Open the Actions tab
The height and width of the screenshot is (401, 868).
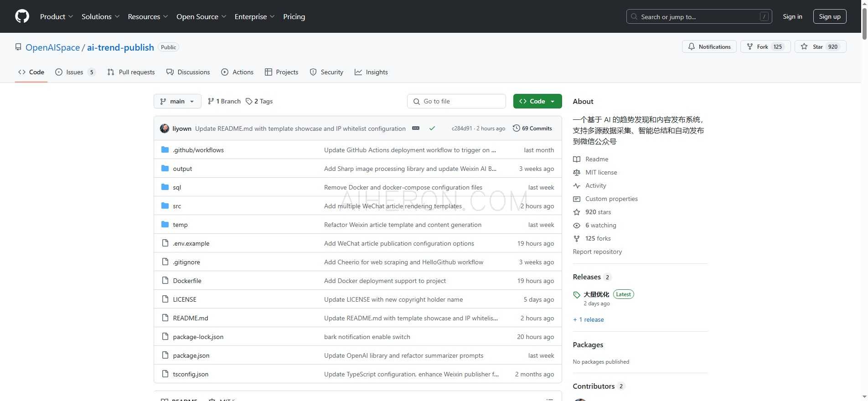[238, 72]
